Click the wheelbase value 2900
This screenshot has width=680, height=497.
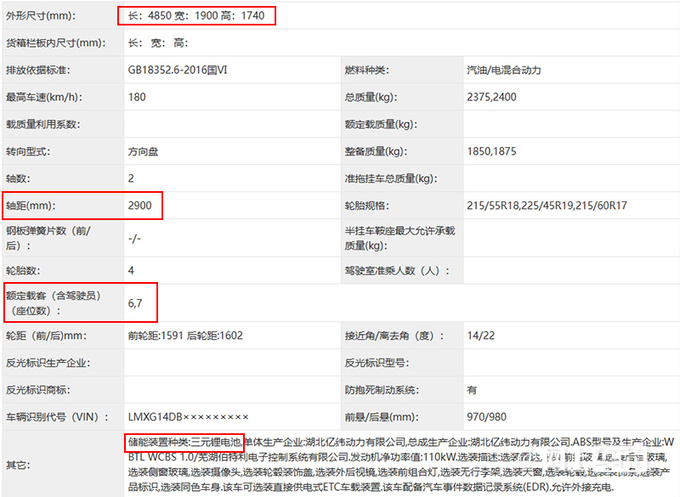click(x=140, y=206)
